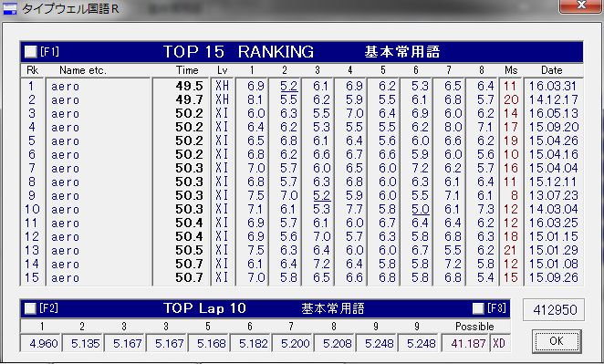The image size is (604, 364).
Task: Select the date 13.07.23 in rank 9
Action: click(553, 195)
